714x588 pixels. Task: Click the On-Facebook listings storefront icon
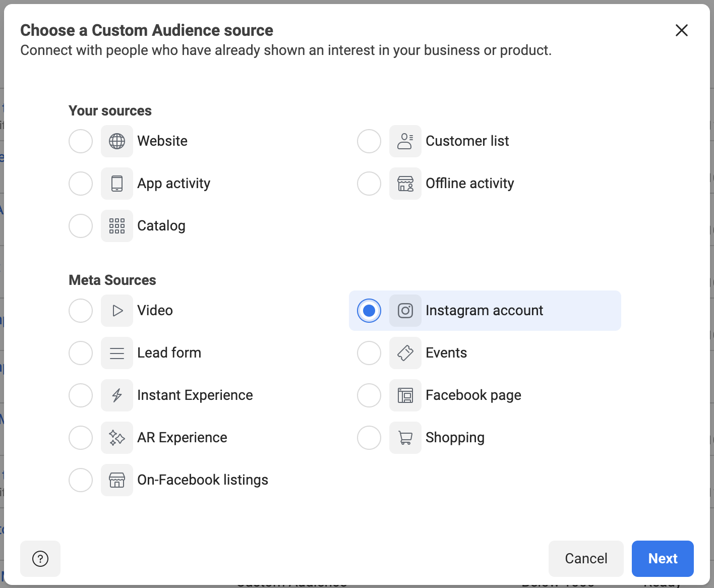pos(117,480)
